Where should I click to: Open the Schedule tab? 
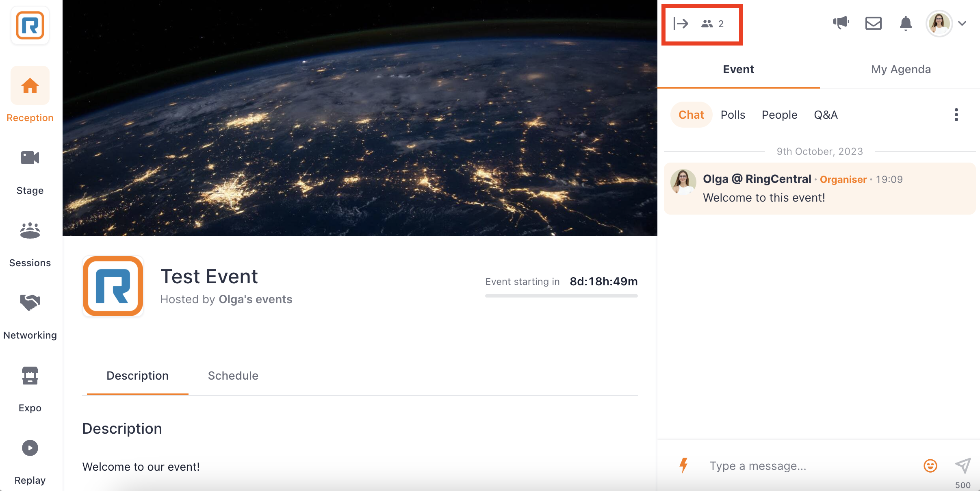pos(233,376)
